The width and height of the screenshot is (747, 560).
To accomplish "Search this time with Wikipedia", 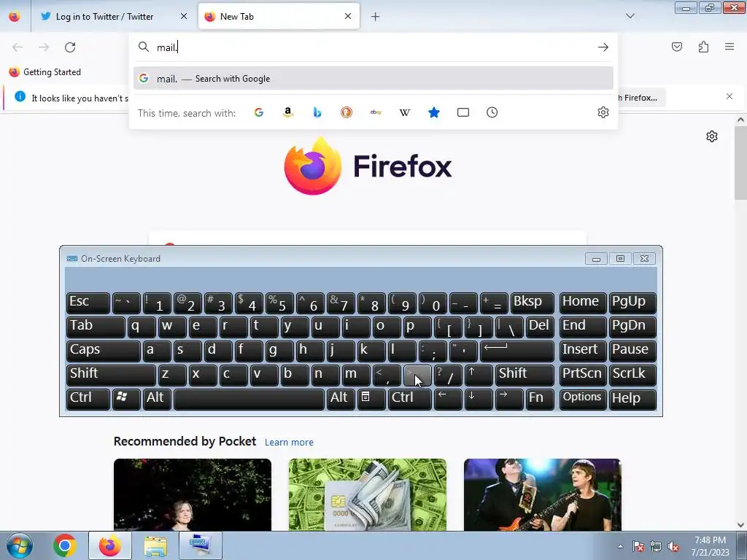I will [404, 112].
